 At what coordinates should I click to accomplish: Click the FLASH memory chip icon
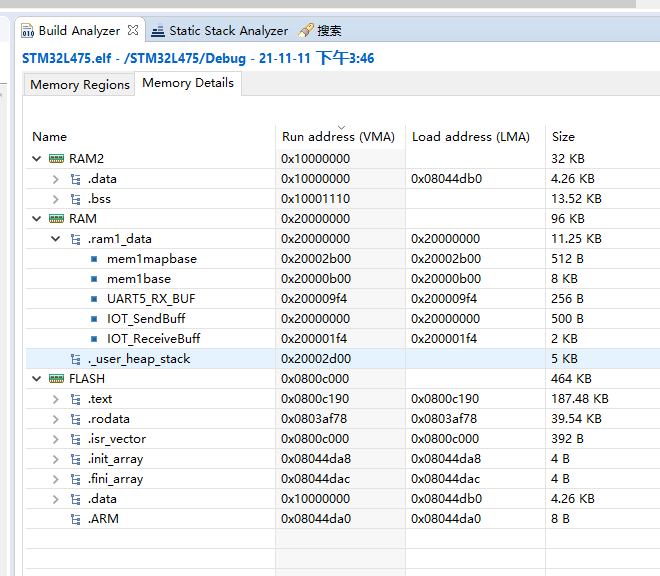point(56,379)
